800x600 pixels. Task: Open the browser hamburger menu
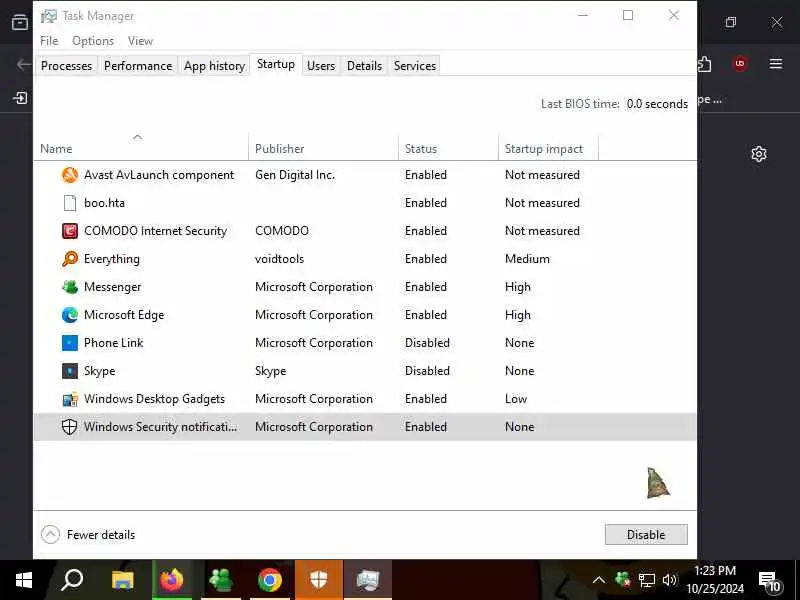click(x=776, y=64)
